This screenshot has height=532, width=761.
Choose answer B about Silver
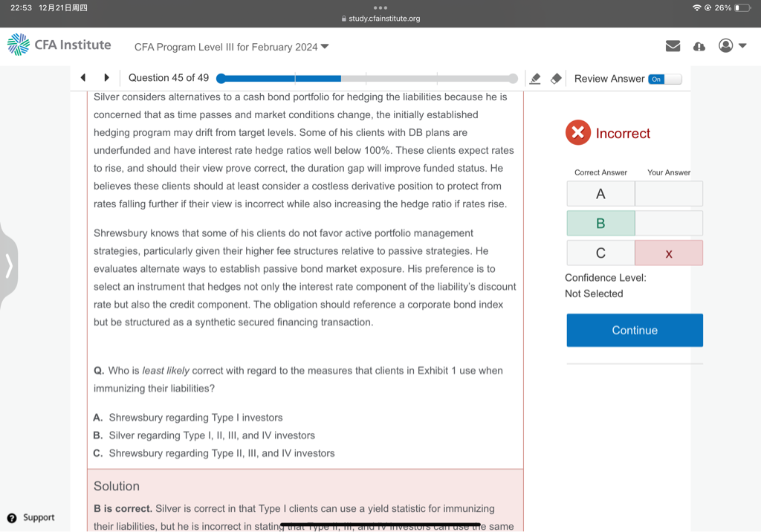tap(211, 435)
